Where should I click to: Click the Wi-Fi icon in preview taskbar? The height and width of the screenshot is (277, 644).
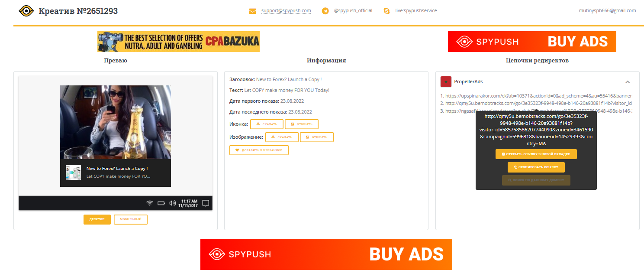pos(150,203)
